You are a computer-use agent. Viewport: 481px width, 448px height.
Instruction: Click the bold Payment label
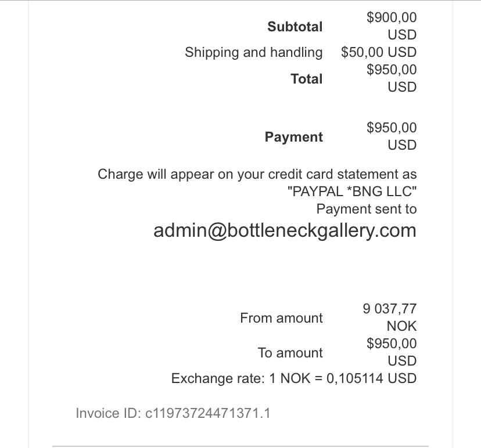click(x=293, y=137)
